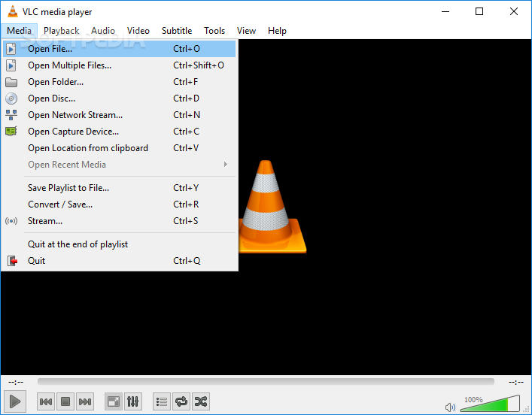Screen dimensions: 532x415
Task: Toggle loop repeat mode
Action: coord(181,401)
